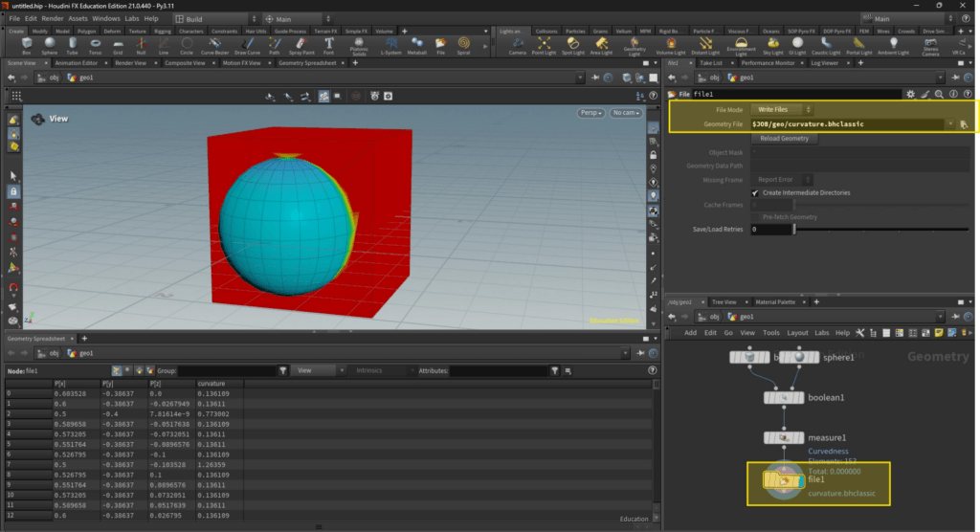This screenshot has height=532, width=980.
Task: Click the sticky note icon in network toolbar
Action: coord(939,333)
